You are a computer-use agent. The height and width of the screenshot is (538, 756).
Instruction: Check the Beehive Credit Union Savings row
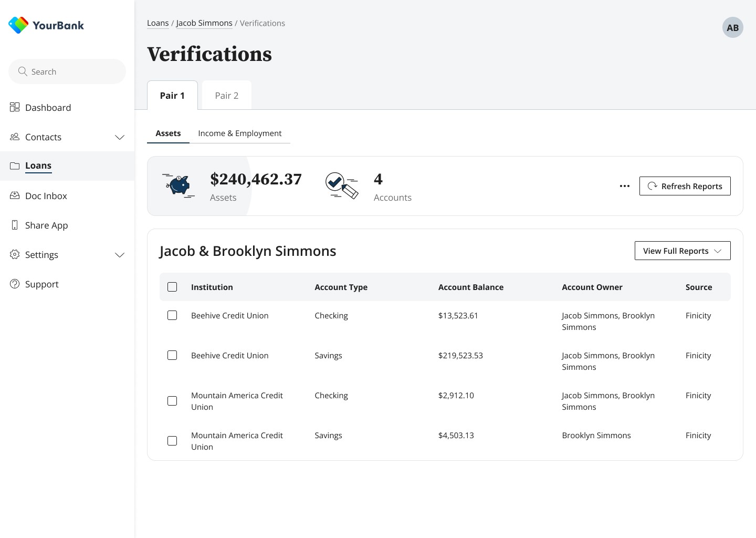pos(172,355)
